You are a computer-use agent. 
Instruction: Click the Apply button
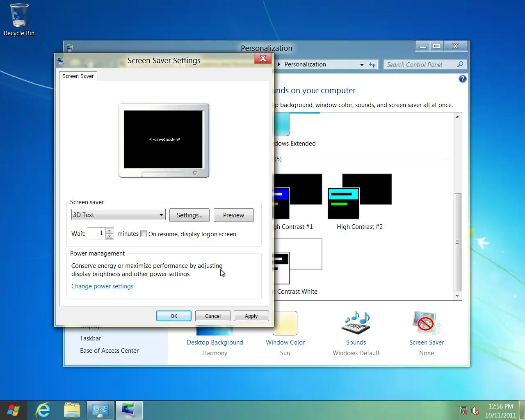click(x=251, y=316)
